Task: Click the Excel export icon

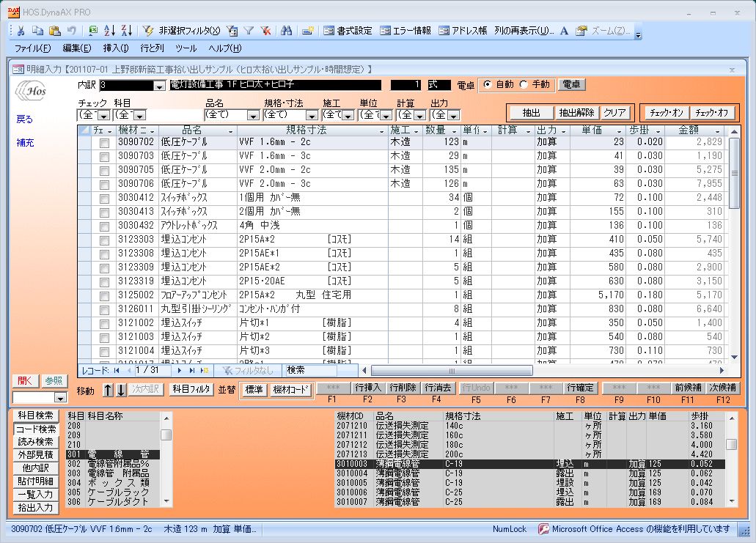Action: click(93, 31)
